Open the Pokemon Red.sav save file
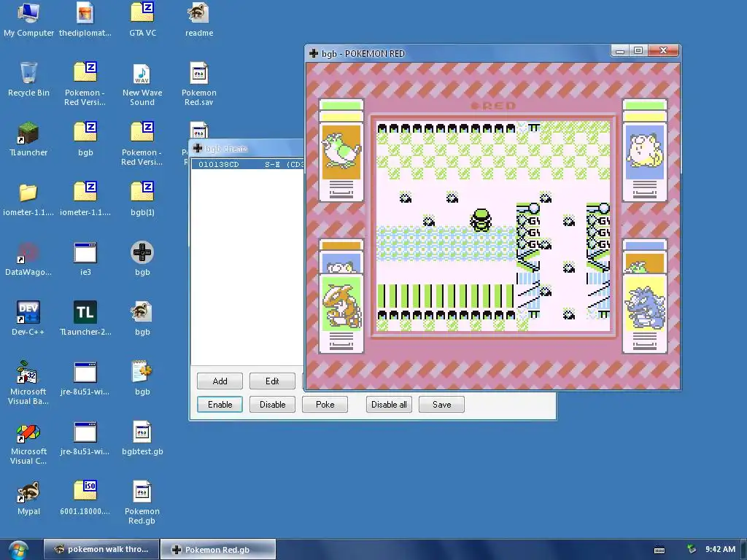 pos(199,85)
